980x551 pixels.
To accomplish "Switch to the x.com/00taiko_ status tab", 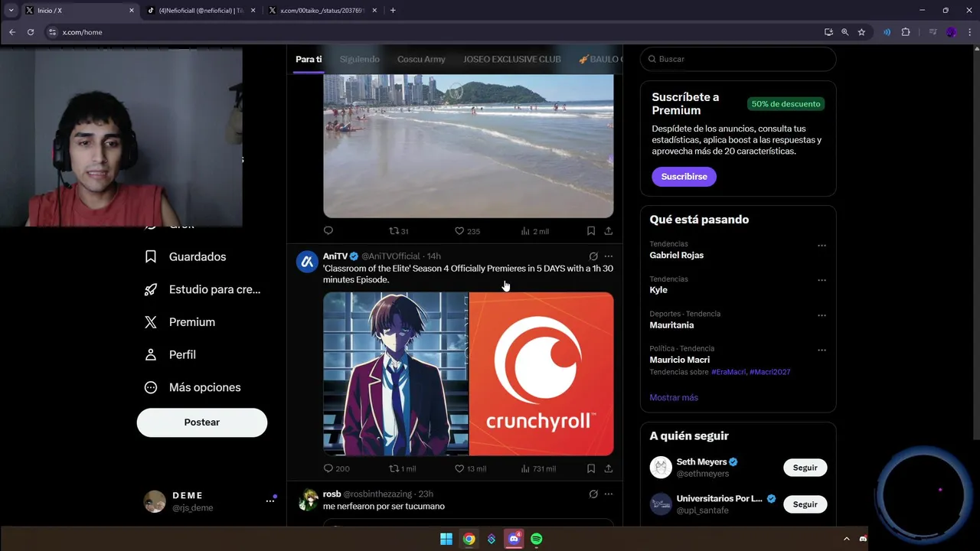I will [322, 11].
